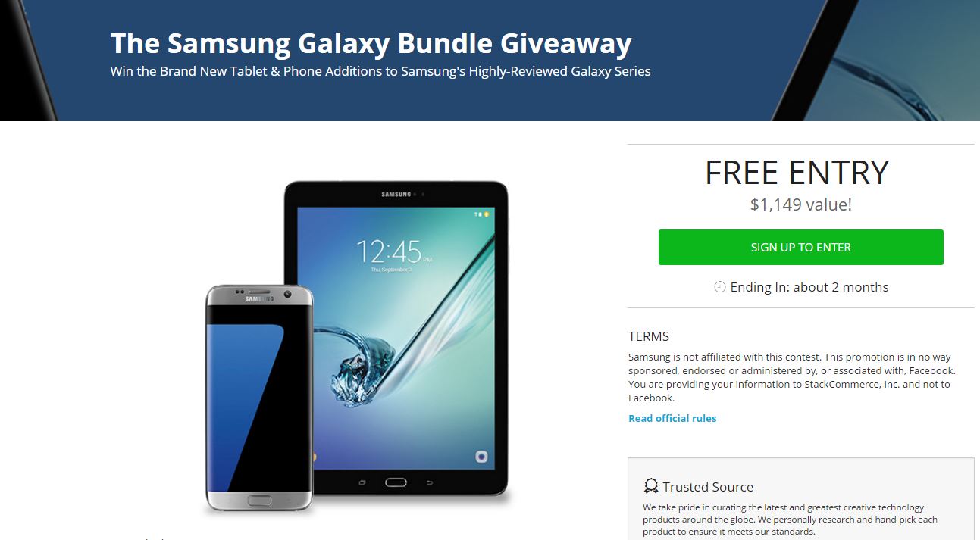The image size is (980, 540).
Task: Click the camera icon on the tablet screen
Action: [x=480, y=457]
